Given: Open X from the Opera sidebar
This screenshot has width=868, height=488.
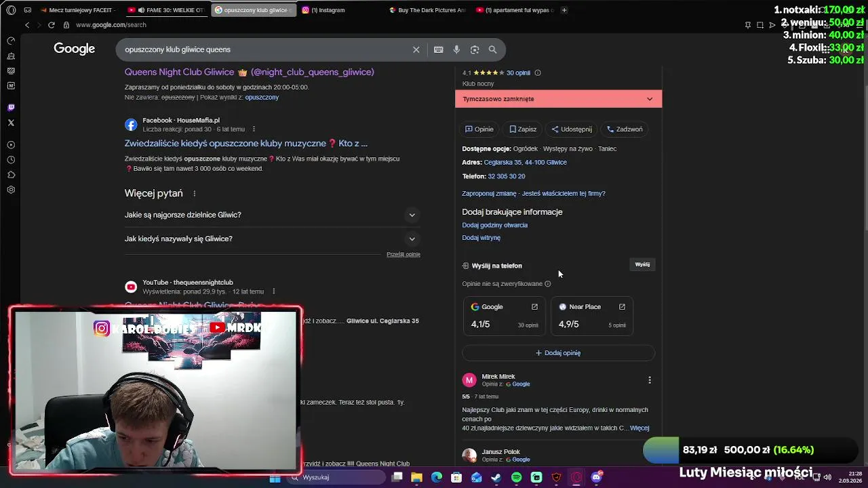Looking at the screenshot, I should point(11,123).
